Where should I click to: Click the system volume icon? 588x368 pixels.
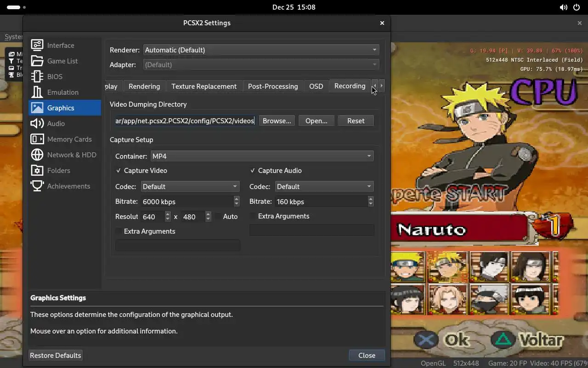(563, 7)
